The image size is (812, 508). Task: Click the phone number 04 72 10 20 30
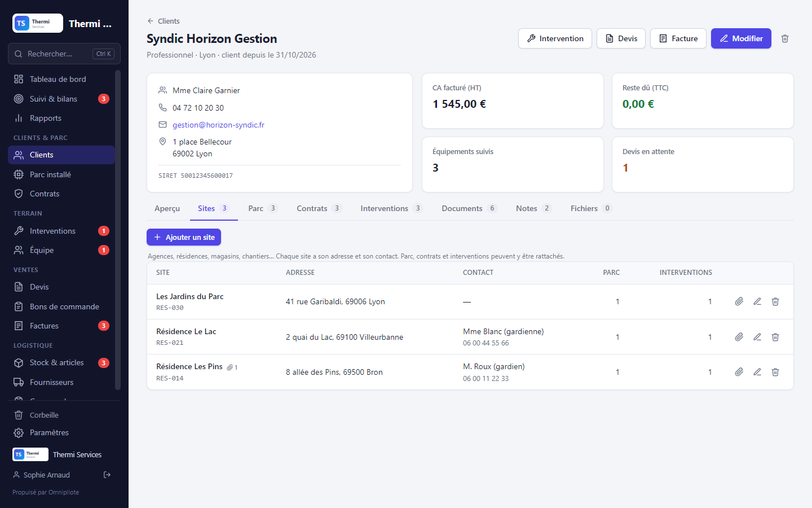198,108
